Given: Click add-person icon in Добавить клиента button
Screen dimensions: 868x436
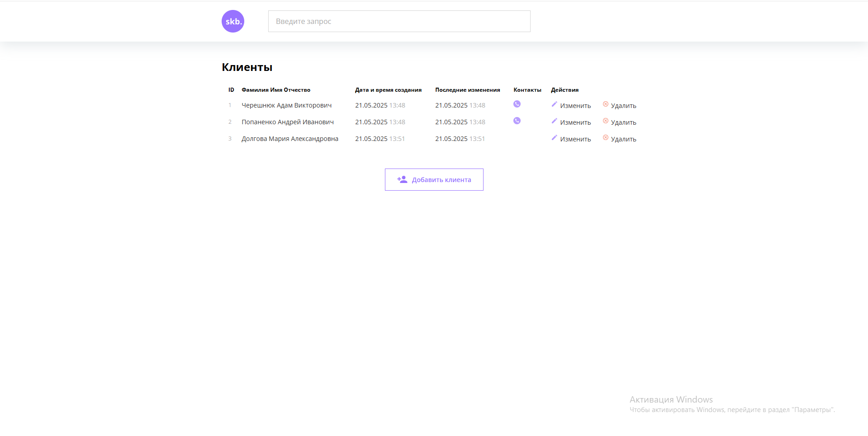Looking at the screenshot, I should tap(402, 179).
